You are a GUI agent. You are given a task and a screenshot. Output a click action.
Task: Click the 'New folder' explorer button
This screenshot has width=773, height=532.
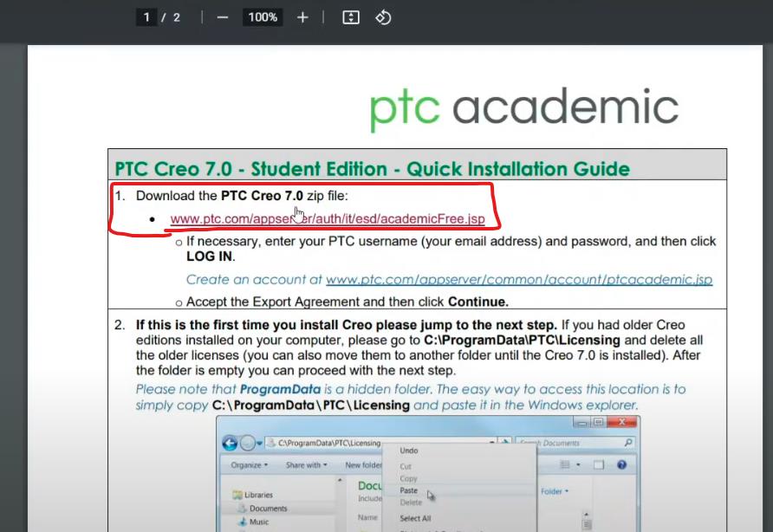coord(363,465)
